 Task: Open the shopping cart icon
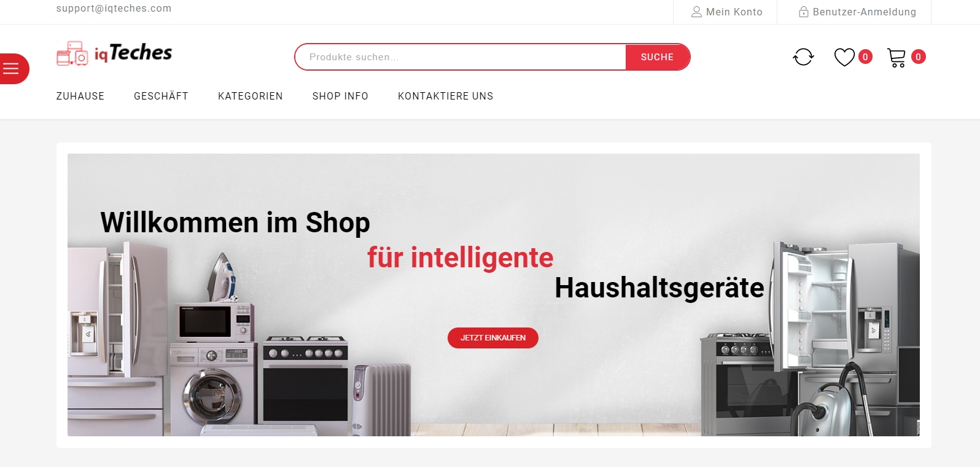coord(896,58)
